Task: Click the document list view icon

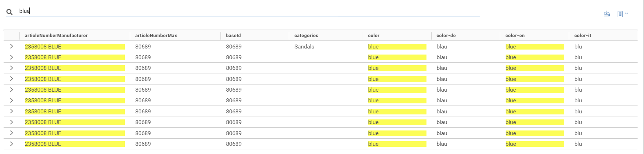Action: 620,14
